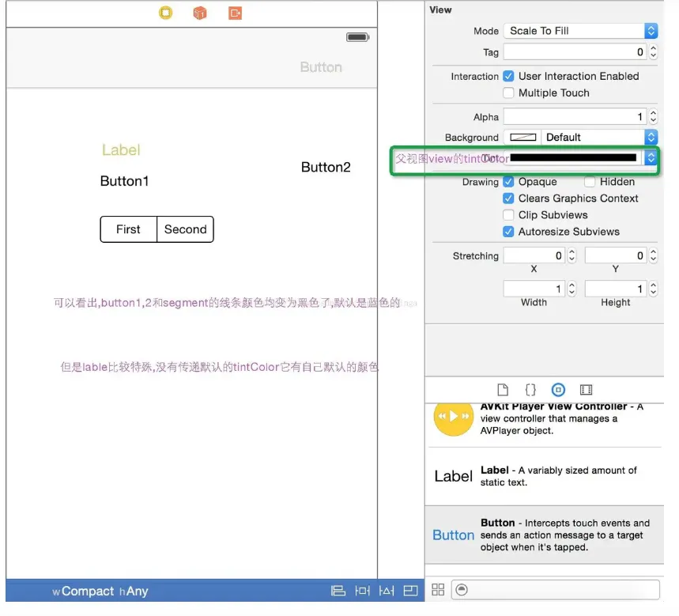Toggle the library grid view icon
This screenshot has width=679, height=616.
click(438, 590)
